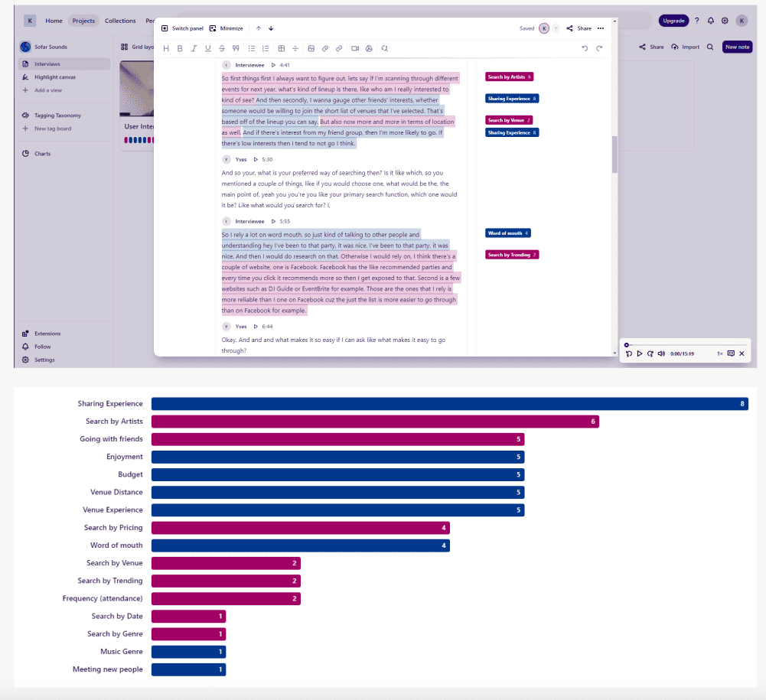Insert a block quote
The image size is (766, 700).
click(x=236, y=48)
